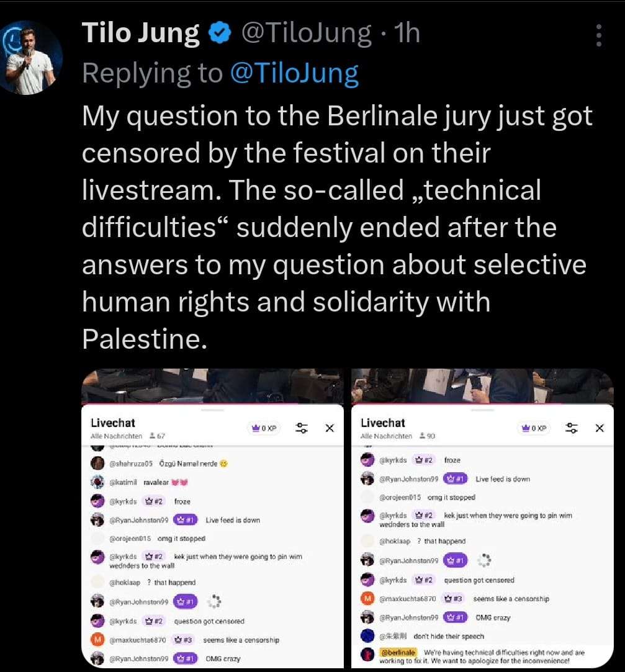The image size is (625, 672).
Task: Tap the crown 0 XP badge in left livechat
Action: pyautogui.click(x=264, y=428)
